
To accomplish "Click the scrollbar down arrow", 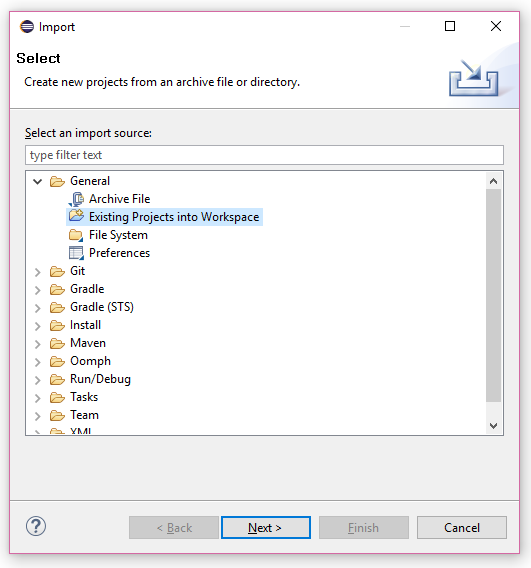I will pos(493,425).
